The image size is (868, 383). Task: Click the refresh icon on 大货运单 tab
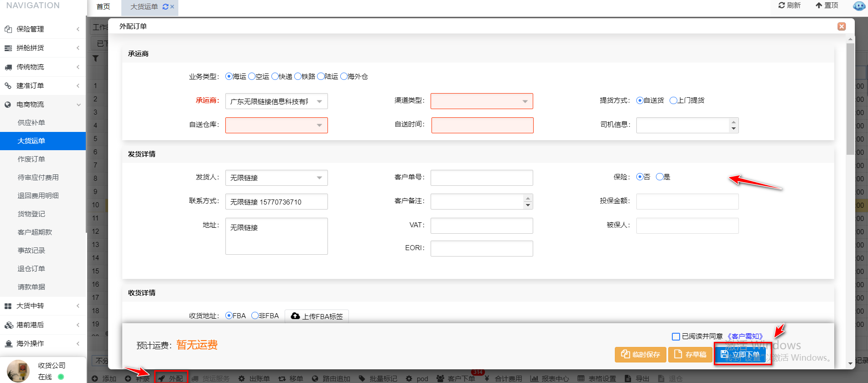pyautogui.click(x=165, y=7)
